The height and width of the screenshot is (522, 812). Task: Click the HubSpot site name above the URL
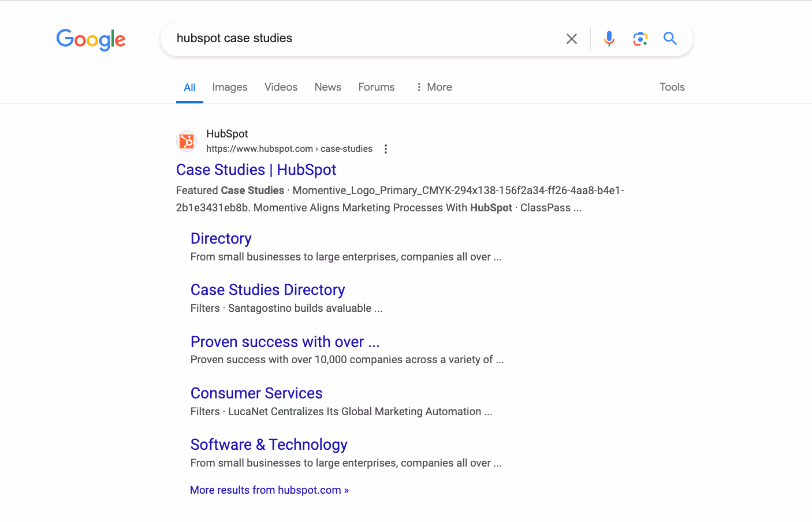click(227, 134)
